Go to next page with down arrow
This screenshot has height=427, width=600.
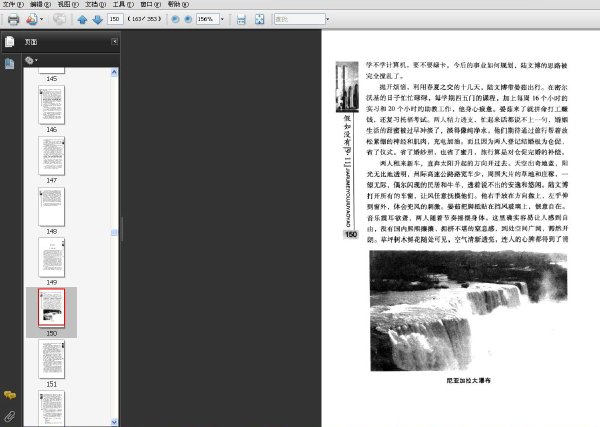pos(98,19)
